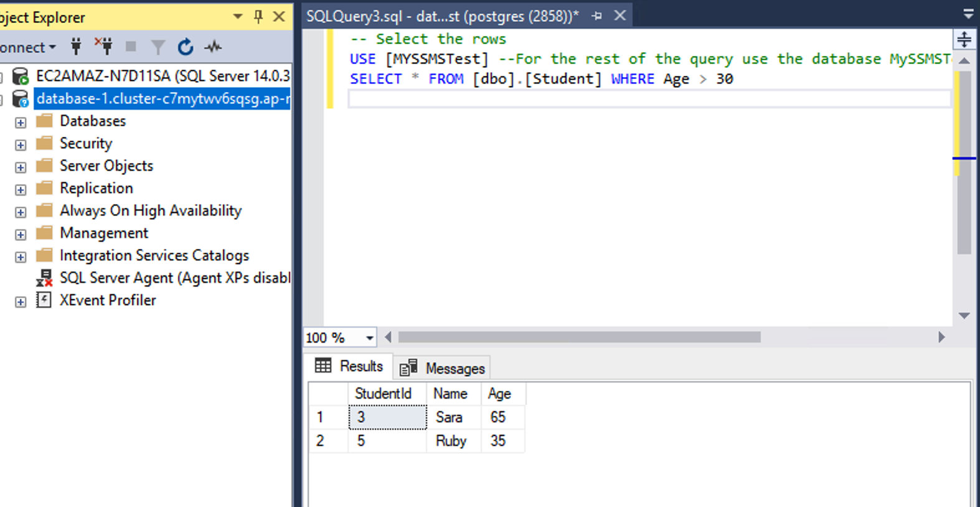This screenshot has width=980, height=507.
Task: Click the Databases folder icon
Action: click(44, 121)
